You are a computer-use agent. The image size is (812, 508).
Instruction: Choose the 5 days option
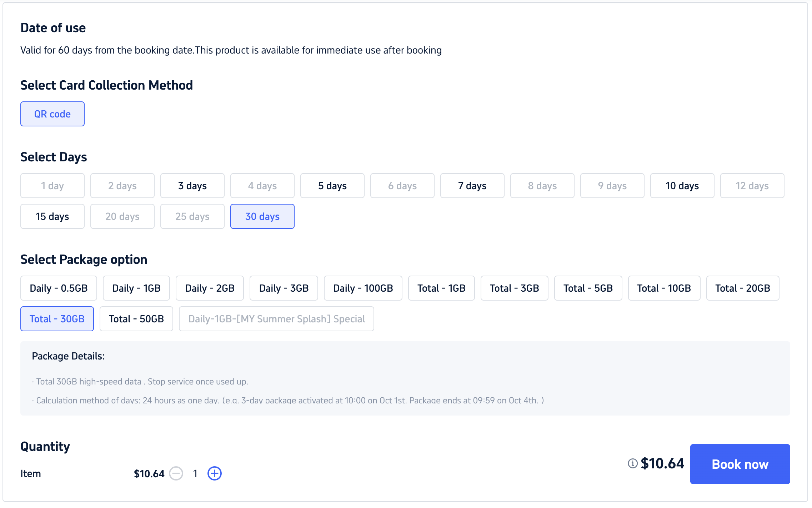pyautogui.click(x=332, y=186)
